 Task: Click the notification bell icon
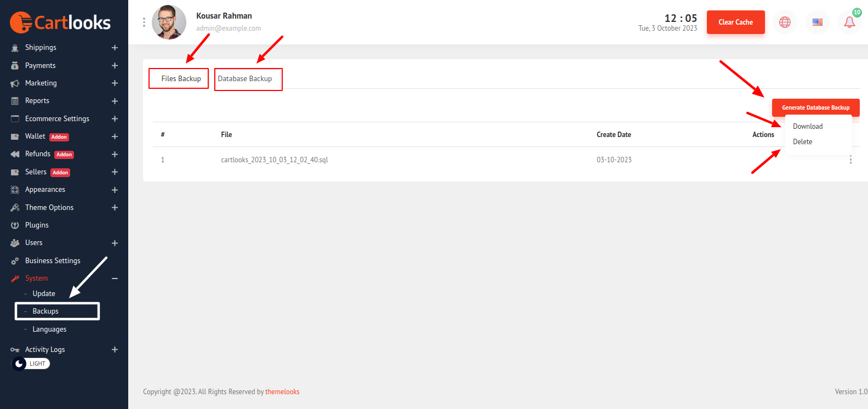[x=849, y=22]
